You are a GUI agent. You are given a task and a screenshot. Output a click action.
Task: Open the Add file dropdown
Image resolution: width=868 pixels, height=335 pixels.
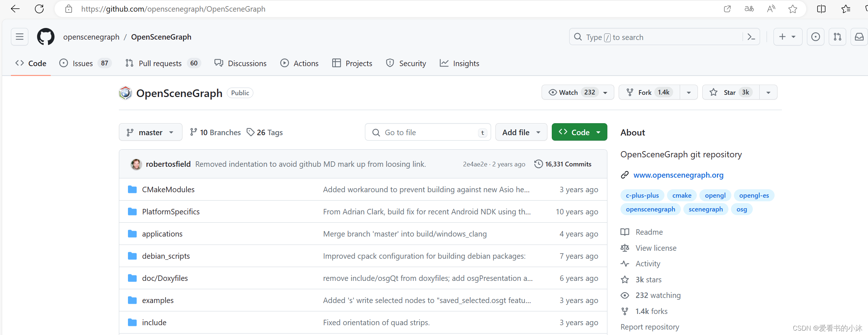coord(521,132)
